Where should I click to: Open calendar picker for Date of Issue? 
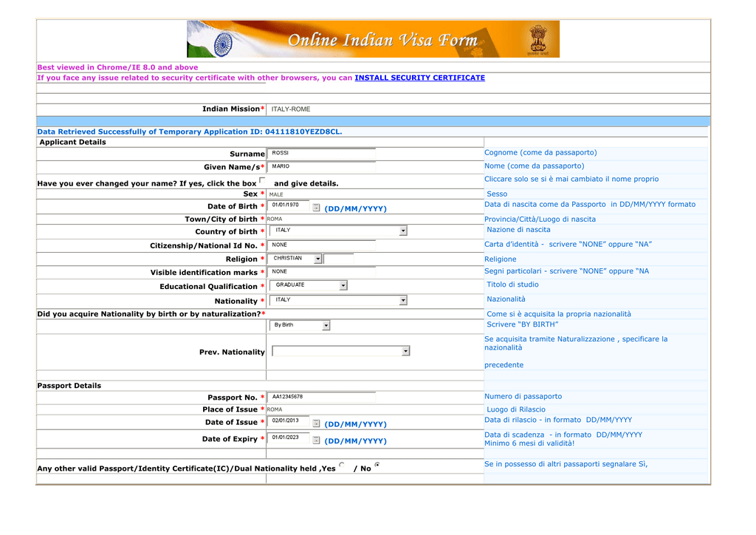[x=316, y=423]
